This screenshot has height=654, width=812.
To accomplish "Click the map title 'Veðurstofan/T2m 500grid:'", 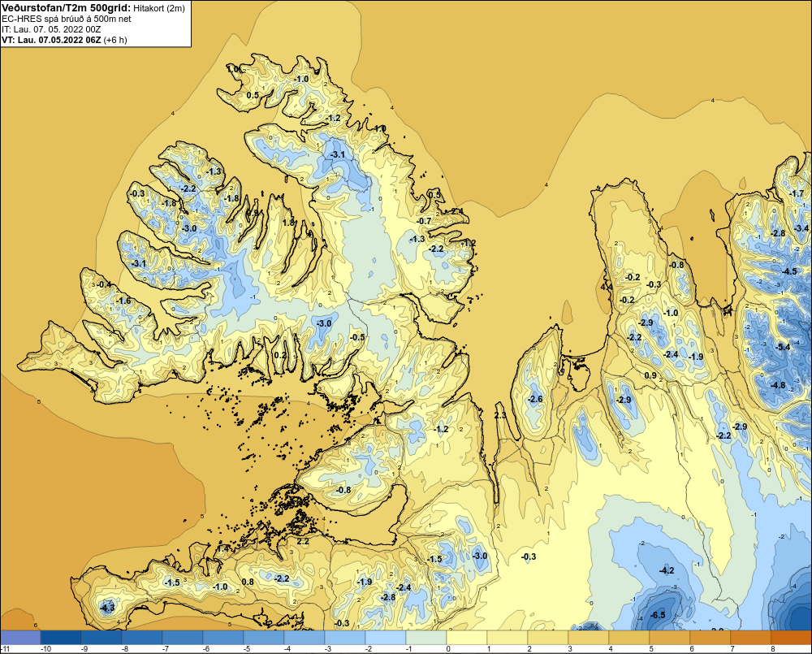I will click(67, 7).
